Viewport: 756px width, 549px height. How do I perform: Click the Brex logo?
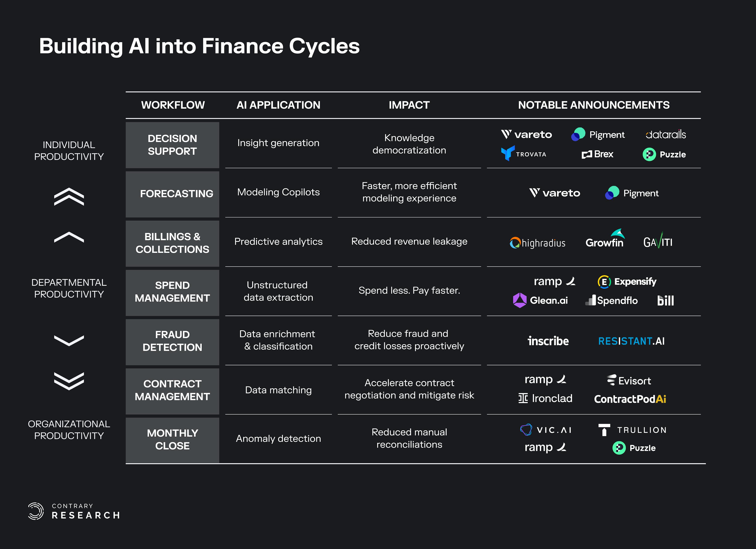click(x=597, y=154)
